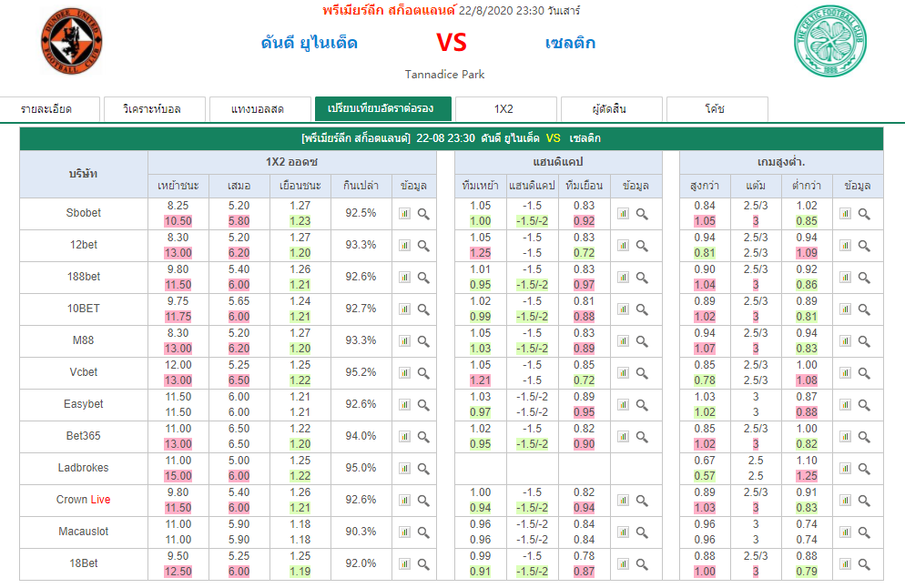Screen dimensions: 905x588
Task: Open 12bet handicap chart icon
Action: (x=624, y=245)
